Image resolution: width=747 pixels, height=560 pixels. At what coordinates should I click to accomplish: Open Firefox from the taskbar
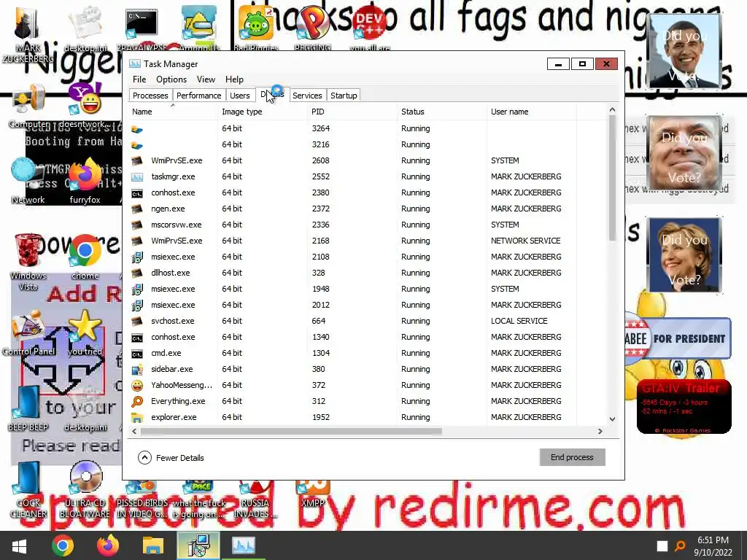click(108, 545)
